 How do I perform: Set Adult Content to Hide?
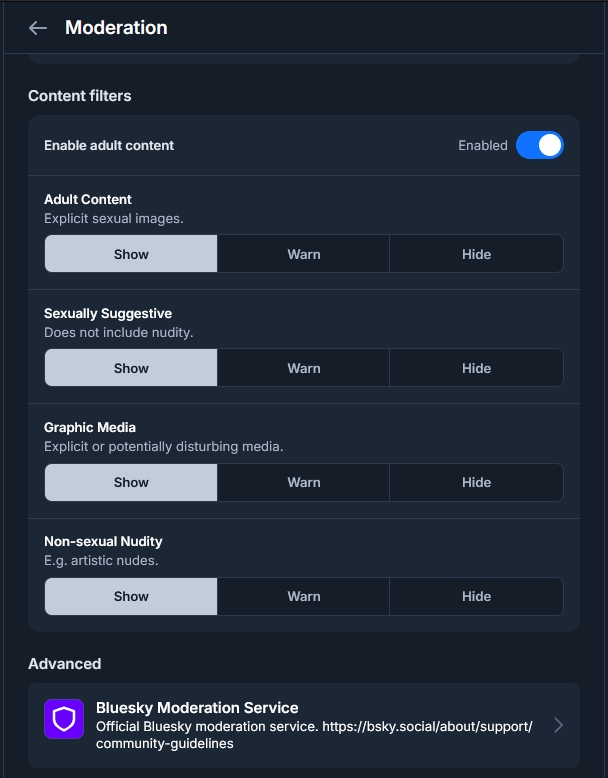tap(476, 254)
